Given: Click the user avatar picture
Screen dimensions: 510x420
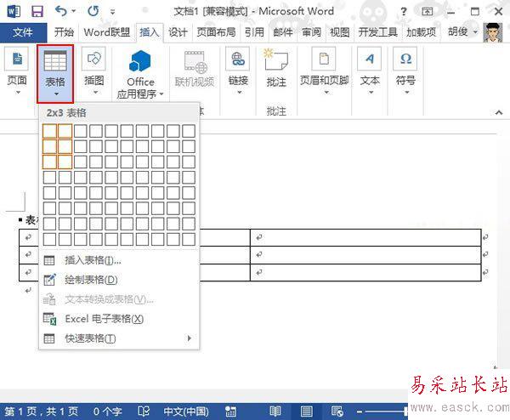Looking at the screenshot, I should [492, 32].
